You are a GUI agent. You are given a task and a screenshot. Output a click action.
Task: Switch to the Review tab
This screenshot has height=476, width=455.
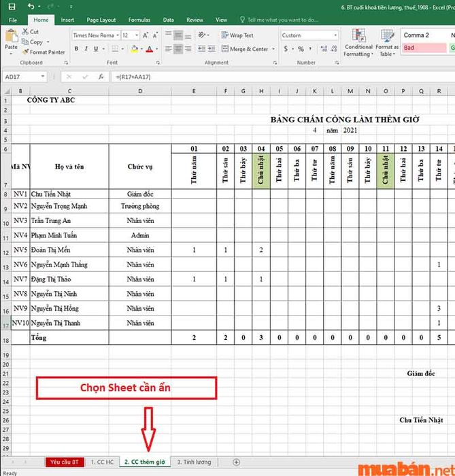pos(195,20)
